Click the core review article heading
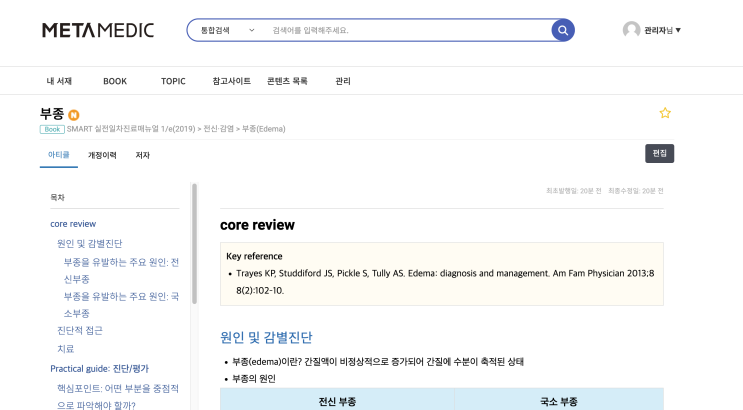Image resolution: width=743 pixels, height=410 pixels. 257,225
